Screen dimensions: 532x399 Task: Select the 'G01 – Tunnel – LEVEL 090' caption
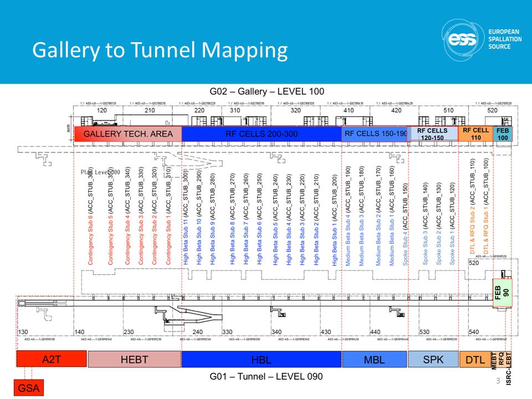tap(266, 376)
